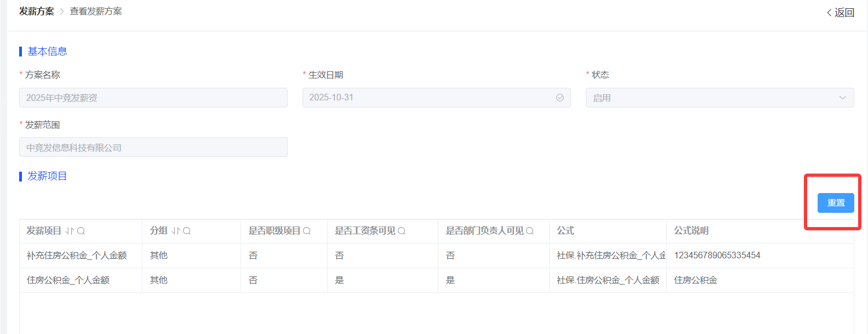The height and width of the screenshot is (334, 868).
Task: Open the 状态 select showing 启用
Action: [x=712, y=98]
